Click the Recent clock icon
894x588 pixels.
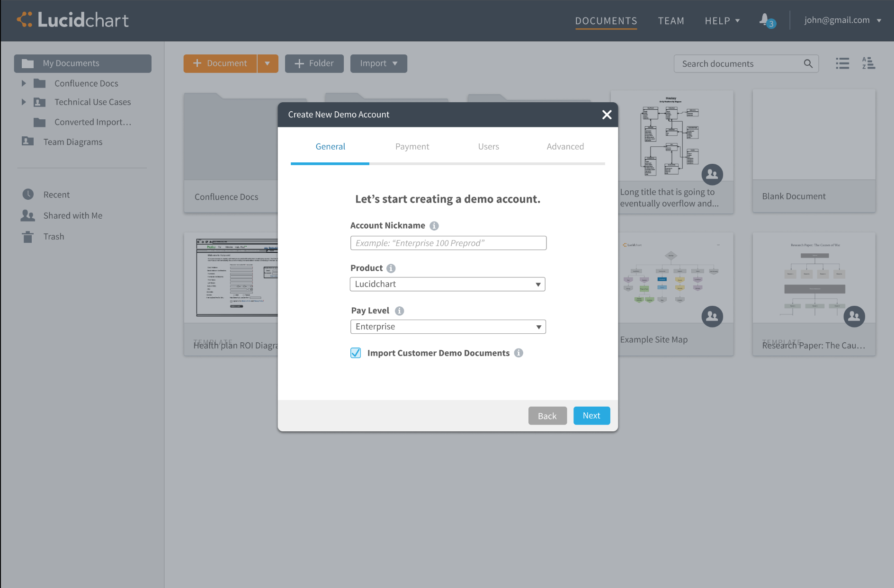pyautogui.click(x=28, y=195)
